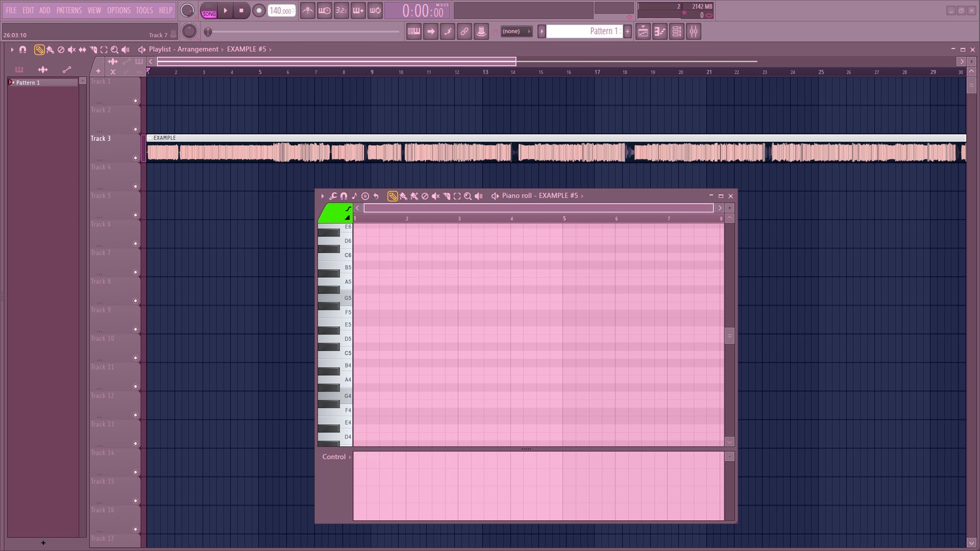Open the Playlist view icon
Viewport: 980px width, 551px height.
click(643, 31)
